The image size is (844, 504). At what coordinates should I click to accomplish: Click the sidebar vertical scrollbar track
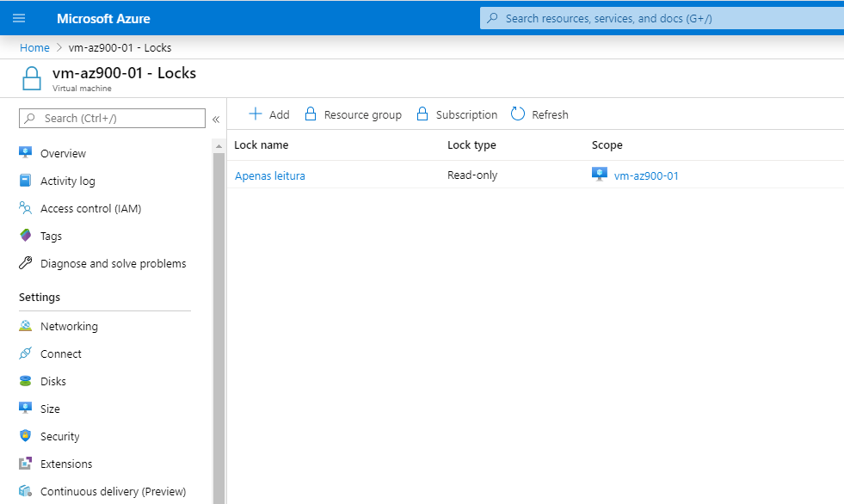point(219,328)
